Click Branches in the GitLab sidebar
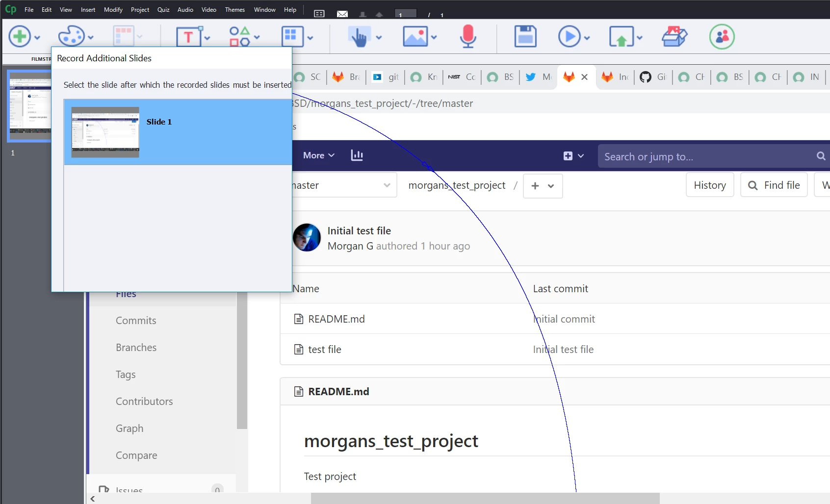 pos(136,348)
